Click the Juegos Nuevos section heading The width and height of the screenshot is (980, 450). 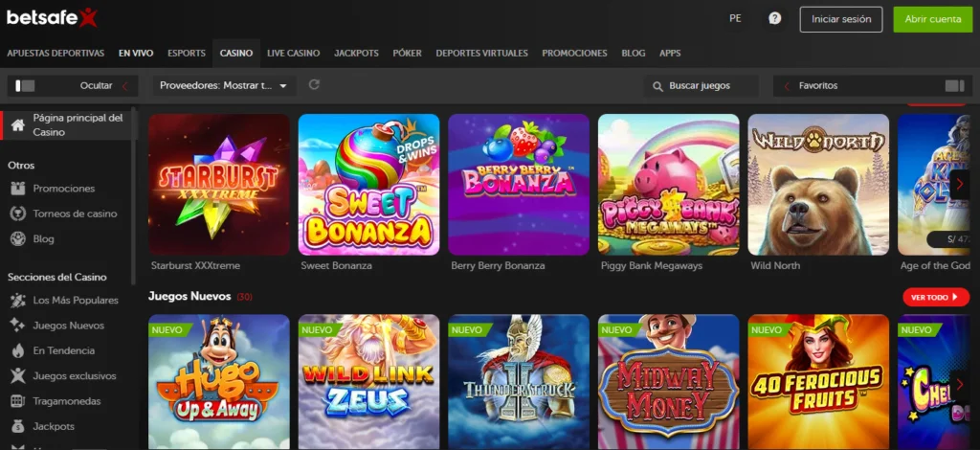coord(189,296)
